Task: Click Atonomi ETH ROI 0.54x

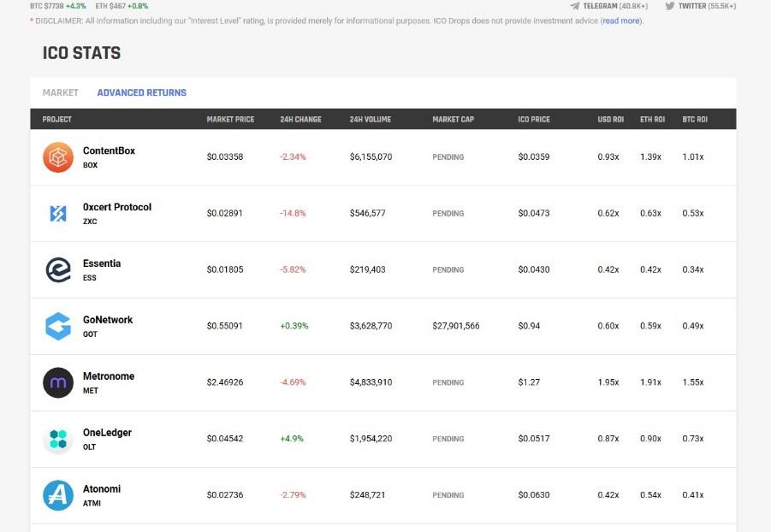Action: 650,494
